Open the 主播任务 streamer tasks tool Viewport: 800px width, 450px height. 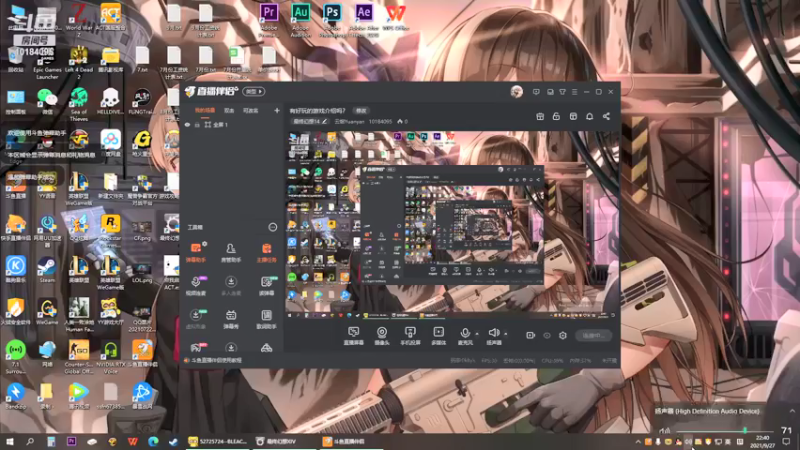point(266,253)
